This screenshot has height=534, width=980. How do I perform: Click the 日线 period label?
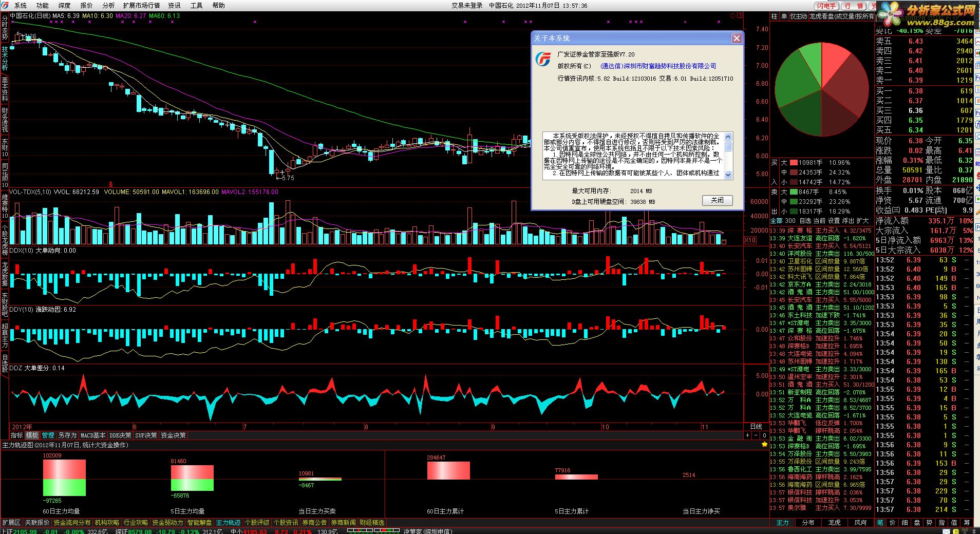click(756, 427)
